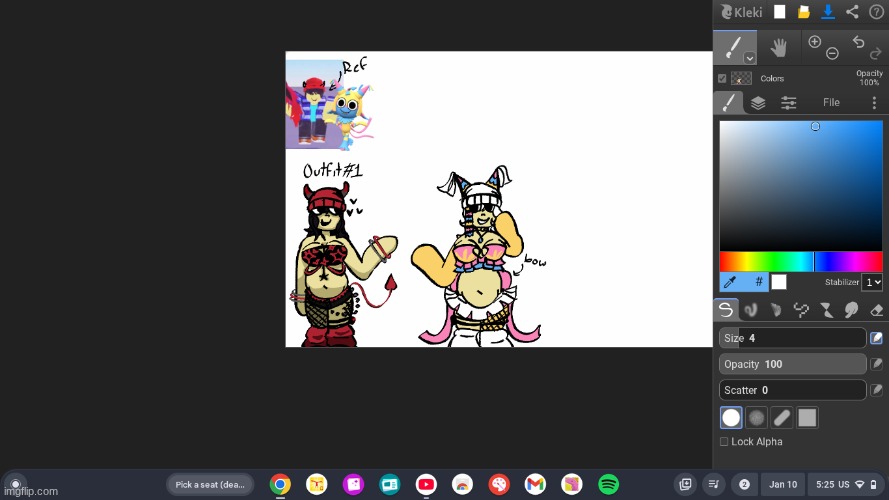The image size is (889, 500).
Task: Expand the tool selection chevron
Action: [750, 58]
